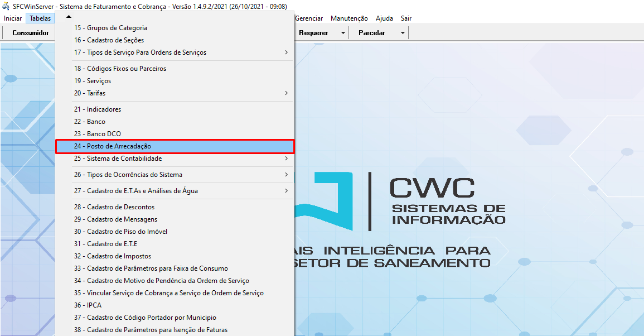
Task: Click the Parcelar toolbar button
Action: click(372, 33)
